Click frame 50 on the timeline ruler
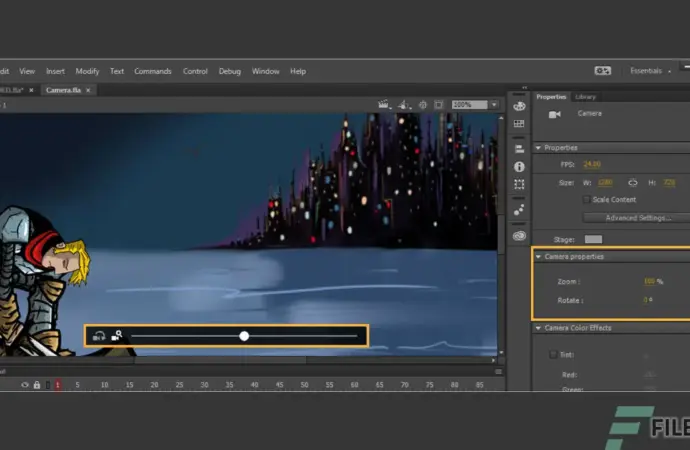 coord(304,385)
